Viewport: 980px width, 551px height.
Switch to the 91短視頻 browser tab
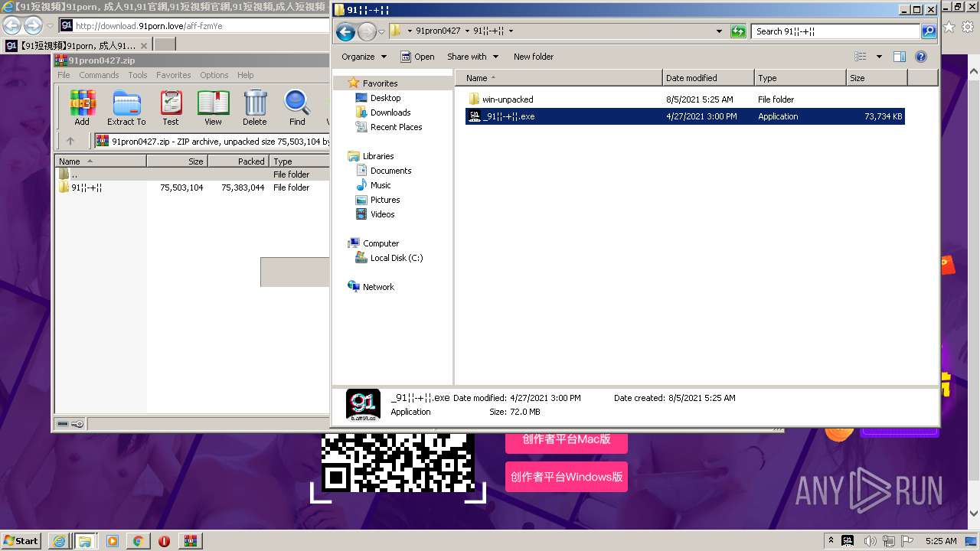75,46
